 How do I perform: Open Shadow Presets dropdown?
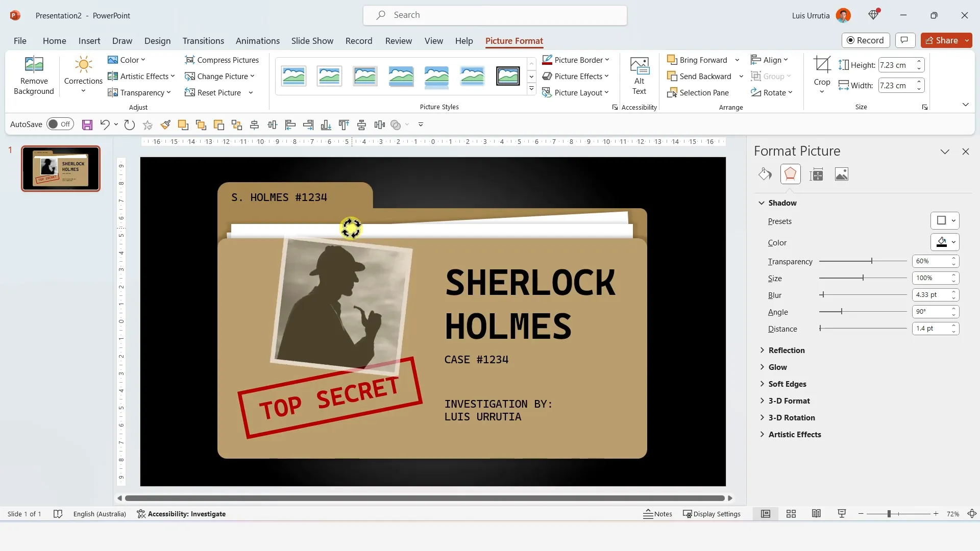point(945,221)
